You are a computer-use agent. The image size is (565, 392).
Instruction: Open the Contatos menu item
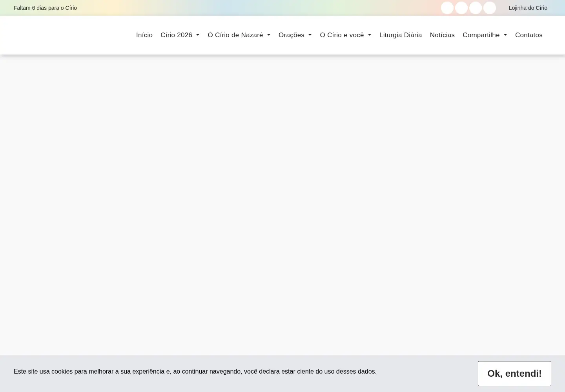pyautogui.click(x=529, y=35)
